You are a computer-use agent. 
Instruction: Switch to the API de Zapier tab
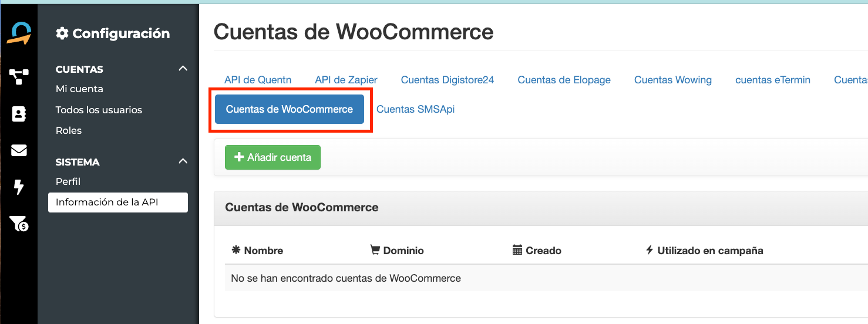pyautogui.click(x=346, y=80)
